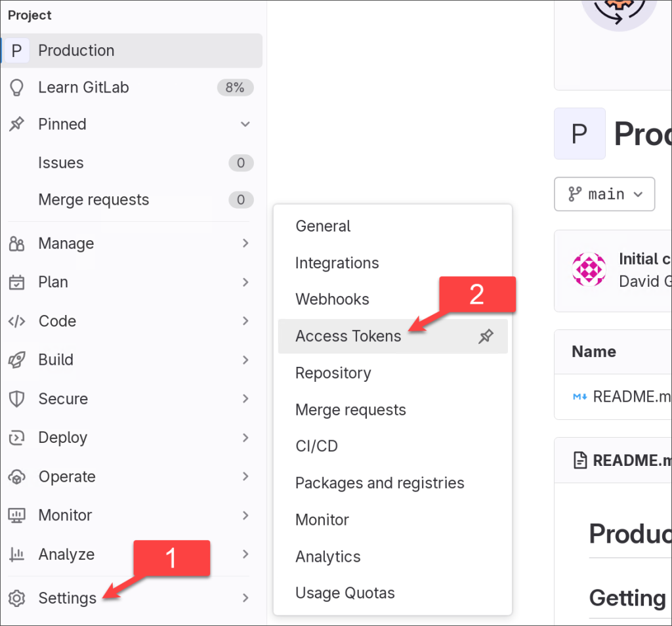Open the README.md file link
672x626 pixels.
click(x=632, y=396)
